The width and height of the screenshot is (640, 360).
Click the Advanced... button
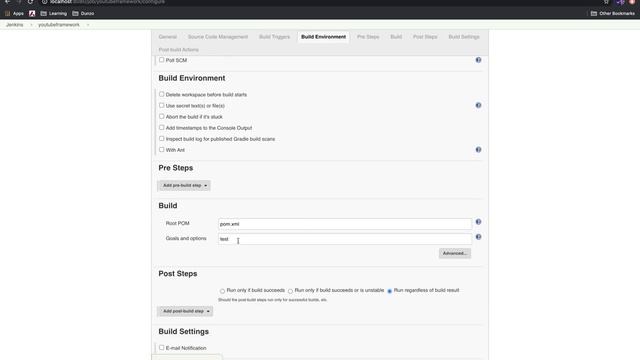click(x=455, y=253)
